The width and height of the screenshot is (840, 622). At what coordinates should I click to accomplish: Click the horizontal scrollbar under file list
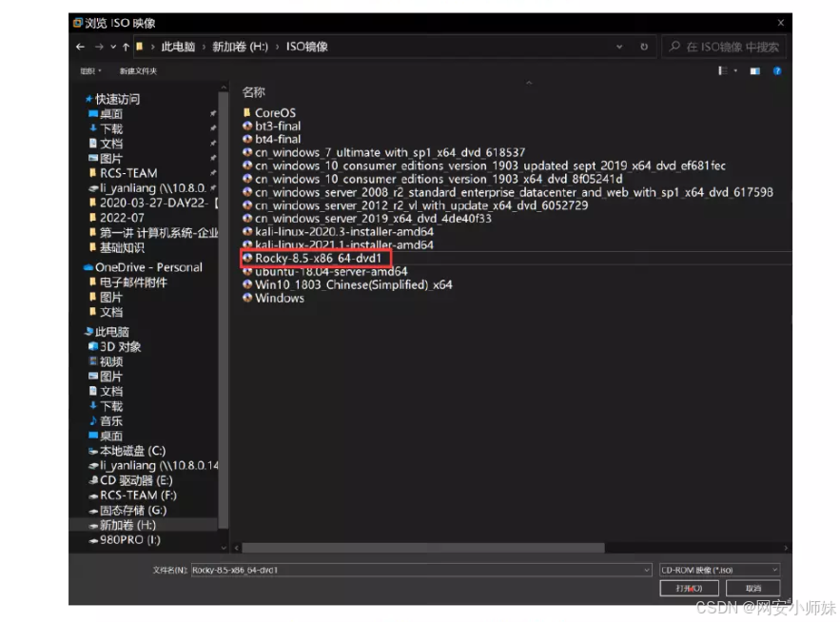[423, 548]
